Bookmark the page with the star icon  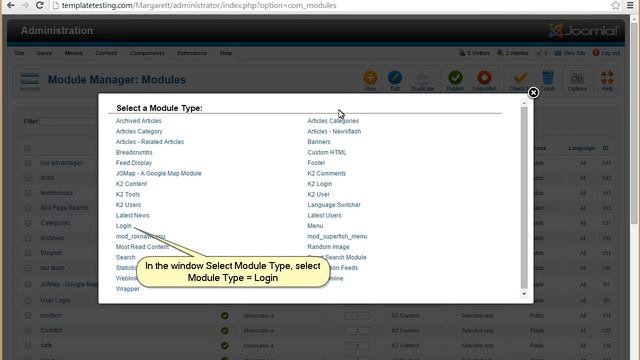coord(616,5)
